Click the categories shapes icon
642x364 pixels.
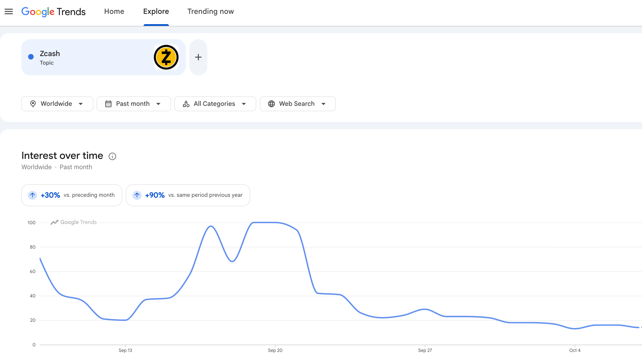[186, 104]
